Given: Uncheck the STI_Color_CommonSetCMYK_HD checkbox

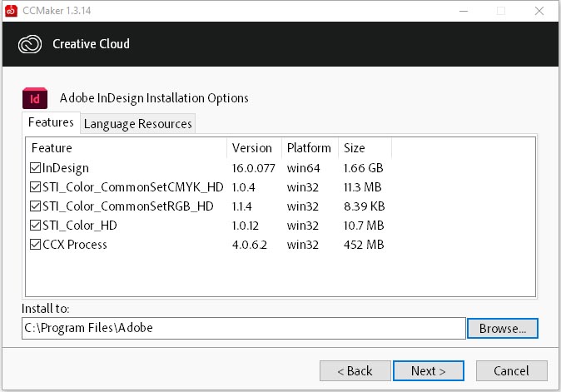Looking at the screenshot, I should coord(35,187).
